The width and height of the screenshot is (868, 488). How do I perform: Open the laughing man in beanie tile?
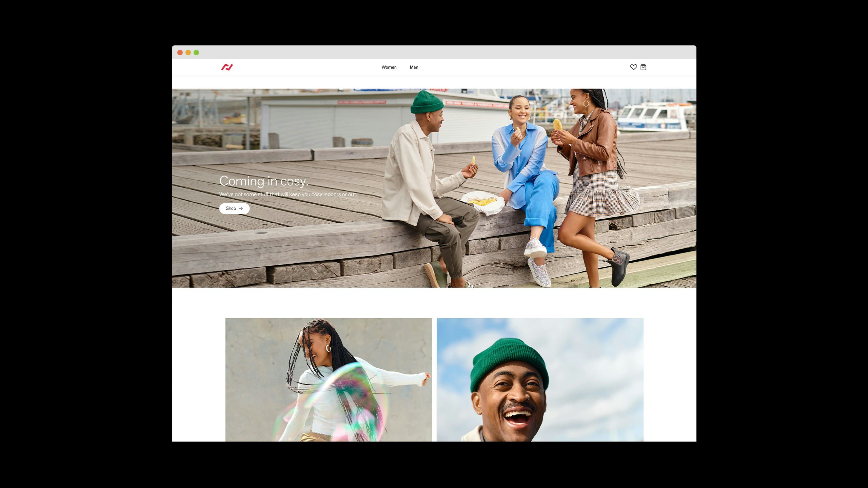point(540,380)
